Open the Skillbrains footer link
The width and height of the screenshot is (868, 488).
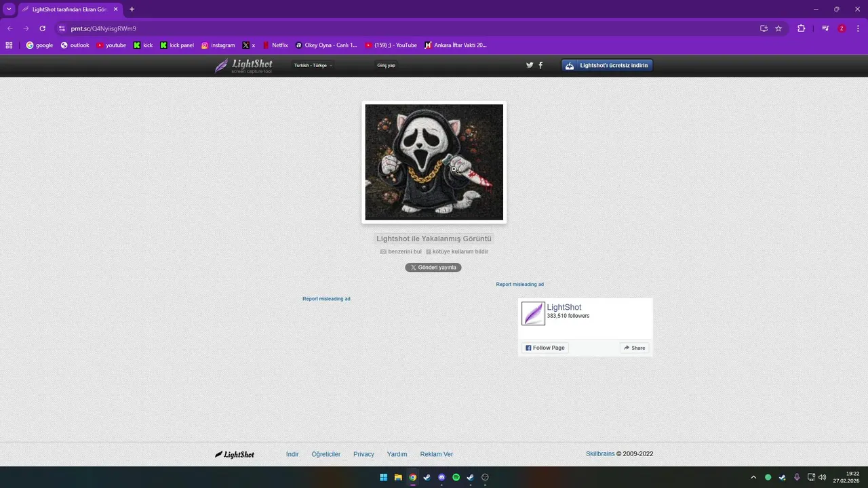click(x=600, y=454)
